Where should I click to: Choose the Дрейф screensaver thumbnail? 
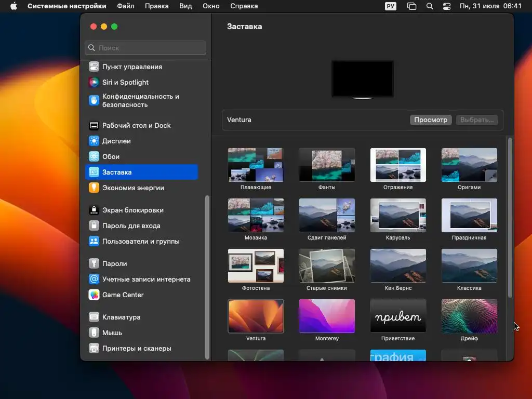pos(469,316)
